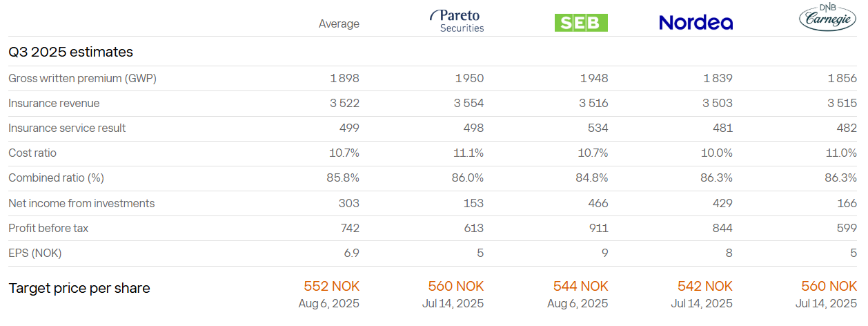Select Net income from investments label
Screen dimensions: 868x326
pyautogui.click(x=81, y=203)
